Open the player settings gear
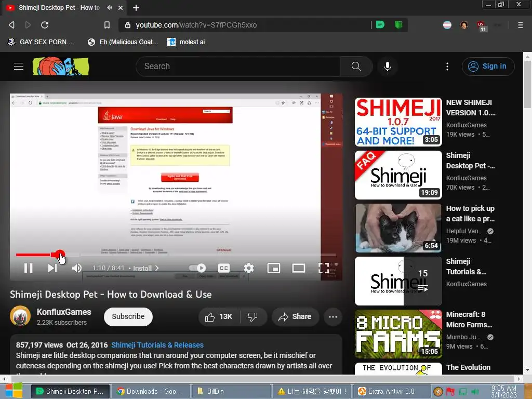Screen dimensions: 532x399 (249, 268)
